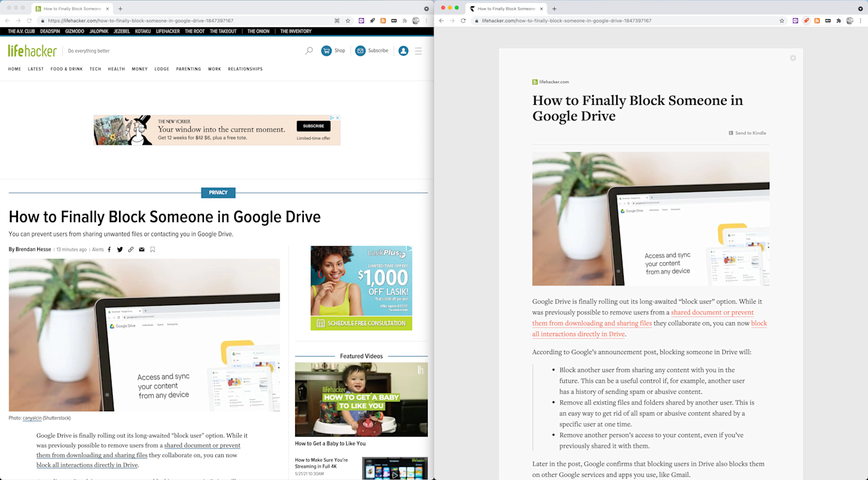Click Lifehacker logo

(32, 51)
